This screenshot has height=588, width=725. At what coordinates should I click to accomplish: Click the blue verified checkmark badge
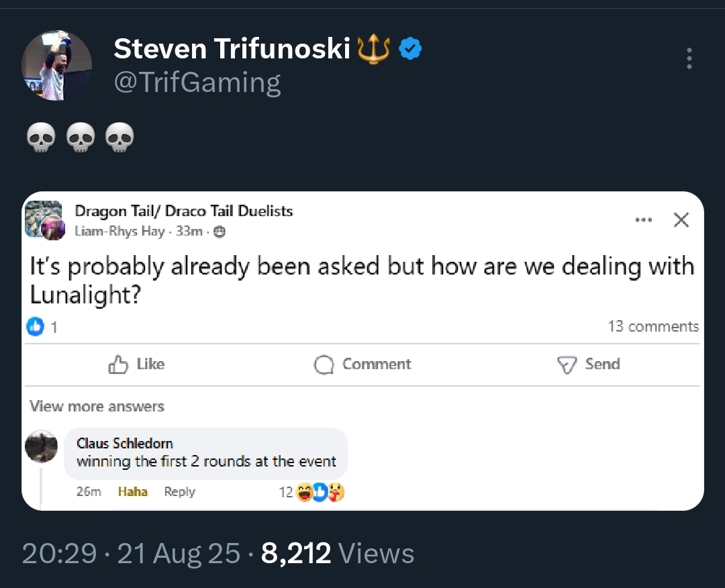[x=410, y=48]
